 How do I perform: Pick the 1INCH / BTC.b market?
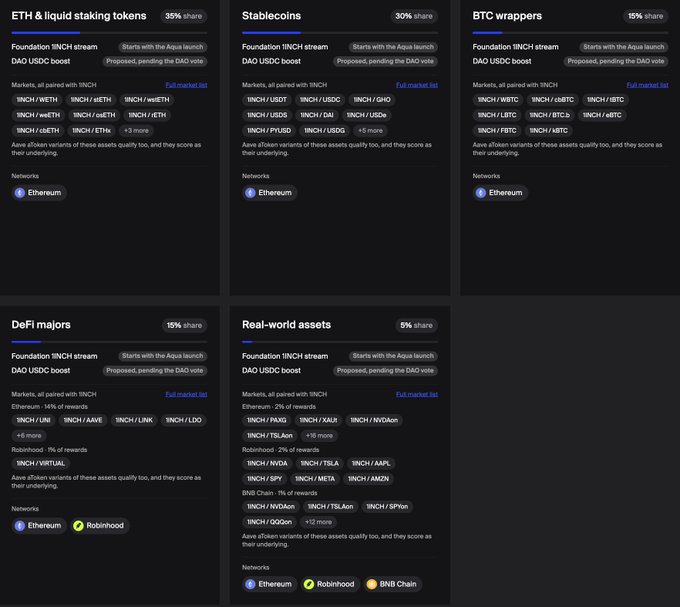click(549, 115)
